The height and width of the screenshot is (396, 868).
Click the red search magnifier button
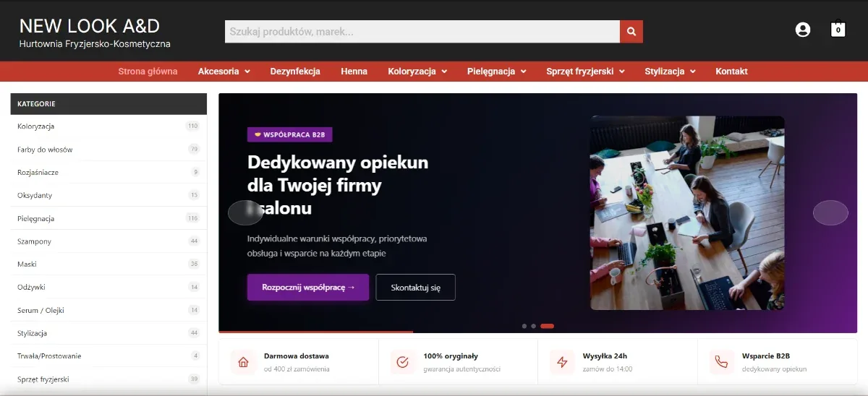tap(631, 32)
